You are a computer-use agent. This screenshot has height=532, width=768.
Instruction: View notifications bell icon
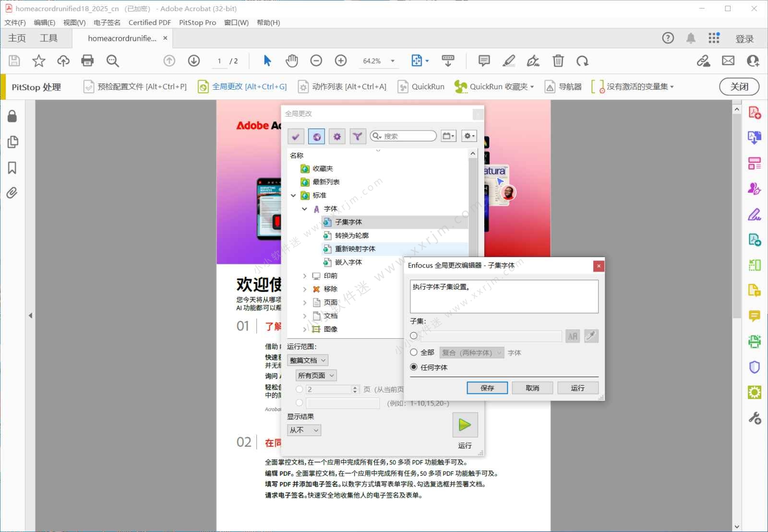point(691,38)
